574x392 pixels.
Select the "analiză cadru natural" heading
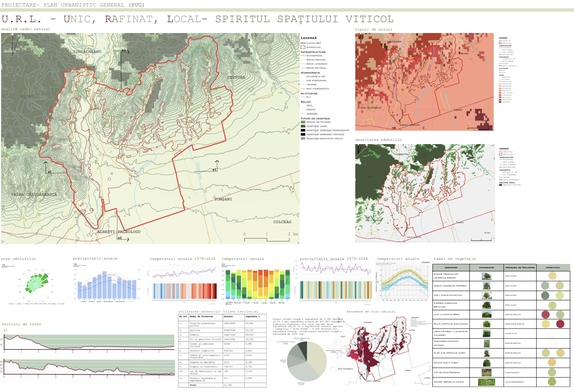[26, 29]
